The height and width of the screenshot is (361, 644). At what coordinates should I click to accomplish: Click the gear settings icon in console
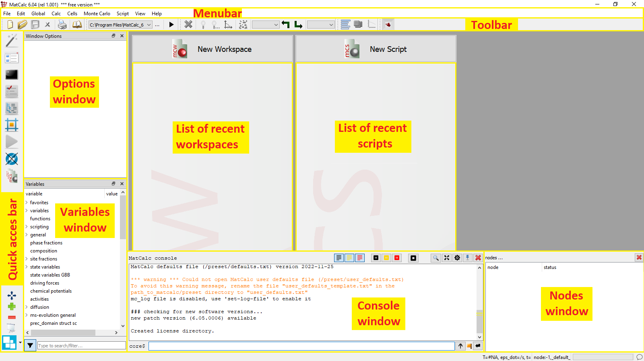pyautogui.click(x=457, y=258)
